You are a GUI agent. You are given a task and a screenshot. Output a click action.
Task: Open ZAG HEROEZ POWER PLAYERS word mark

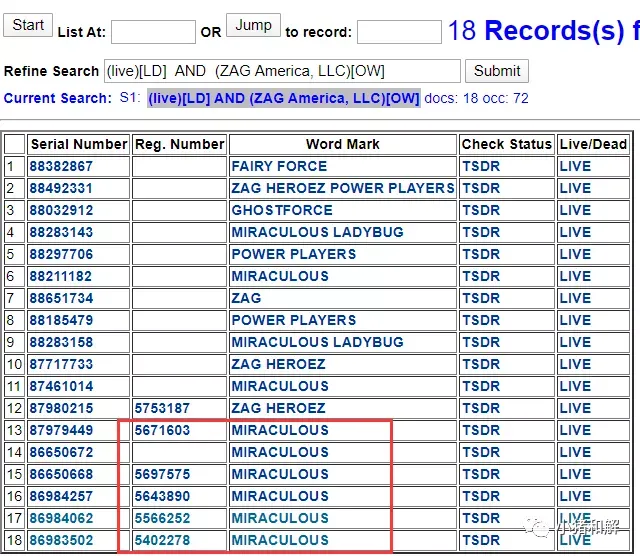(343, 188)
